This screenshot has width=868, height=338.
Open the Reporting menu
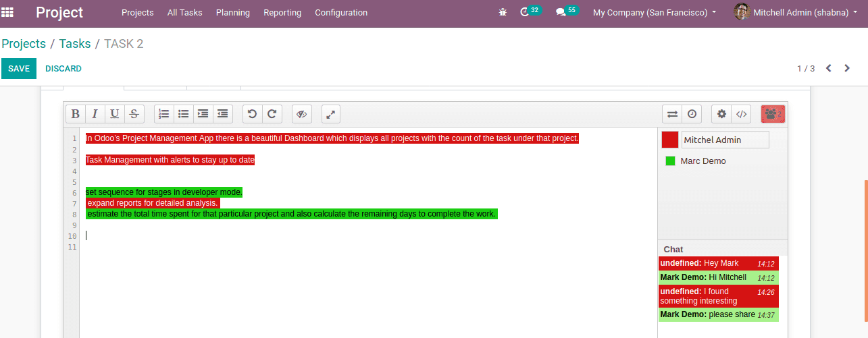tap(282, 12)
